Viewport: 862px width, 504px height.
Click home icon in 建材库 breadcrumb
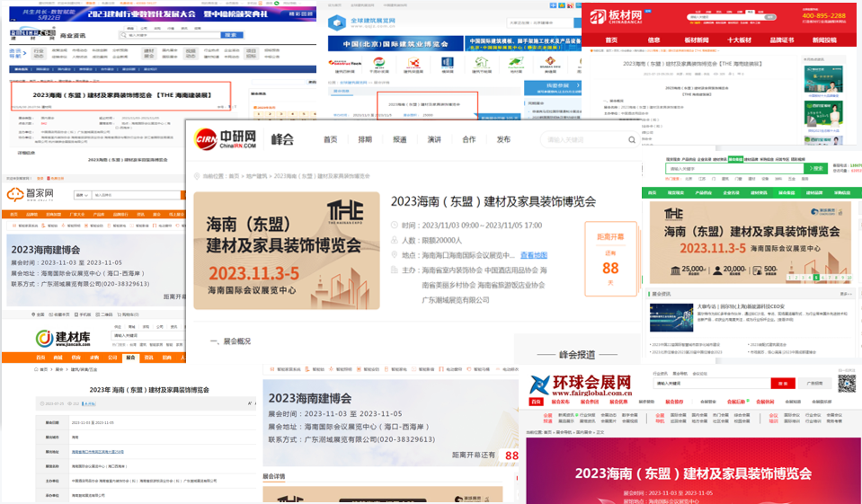pos(37,370)
